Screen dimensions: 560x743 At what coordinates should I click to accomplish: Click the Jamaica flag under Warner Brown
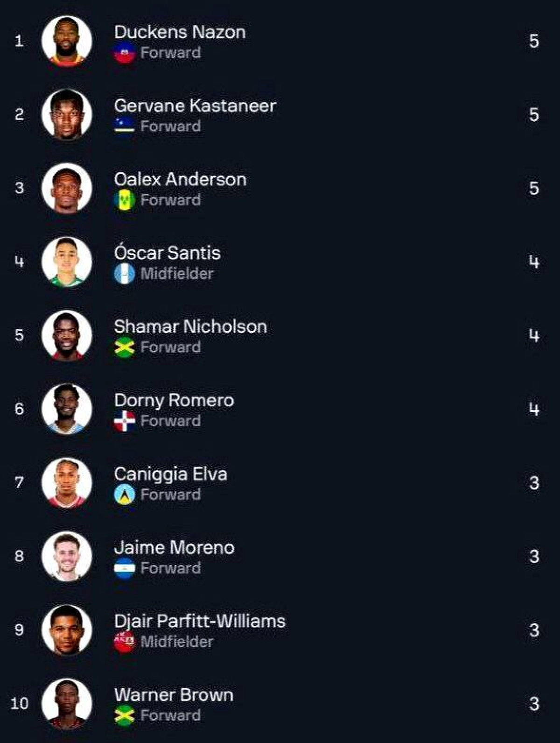125,715
